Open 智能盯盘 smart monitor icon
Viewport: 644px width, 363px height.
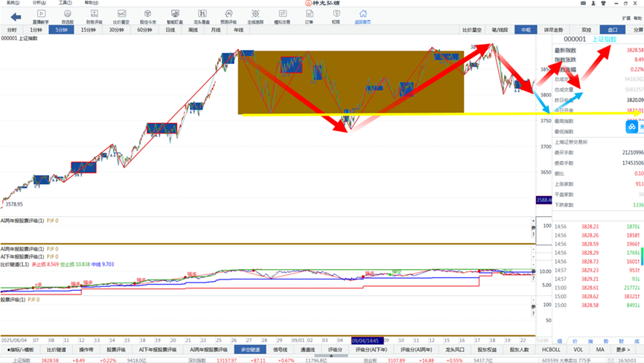pos(174,13)
